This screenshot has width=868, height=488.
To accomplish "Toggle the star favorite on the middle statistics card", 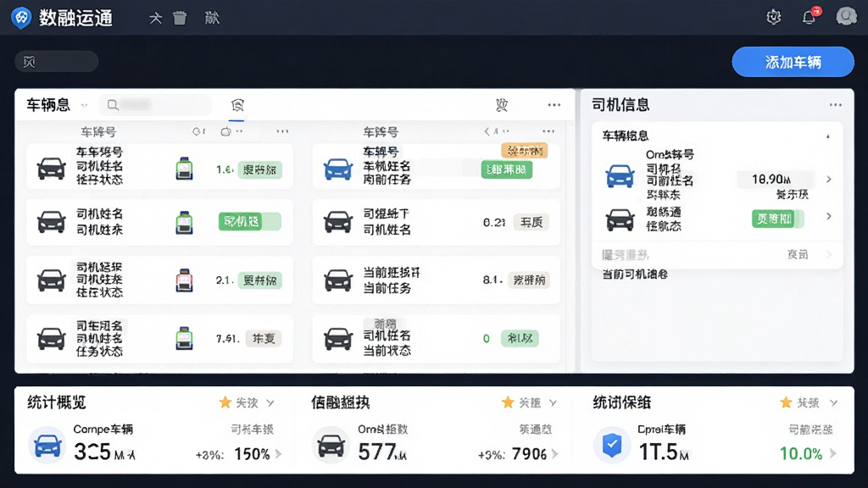I will (x=508, y=402).
